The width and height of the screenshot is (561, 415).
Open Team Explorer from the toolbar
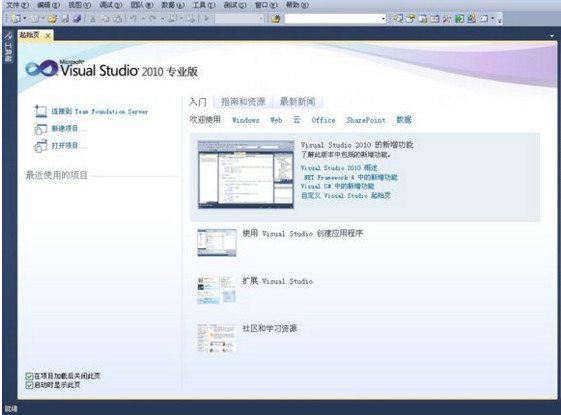pyautogui.click(x=423, y=18)
